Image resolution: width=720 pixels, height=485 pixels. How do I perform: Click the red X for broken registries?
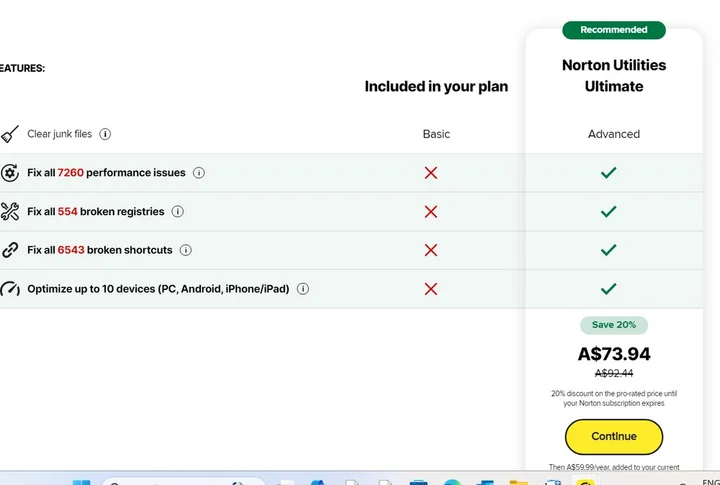pos(431,212)
